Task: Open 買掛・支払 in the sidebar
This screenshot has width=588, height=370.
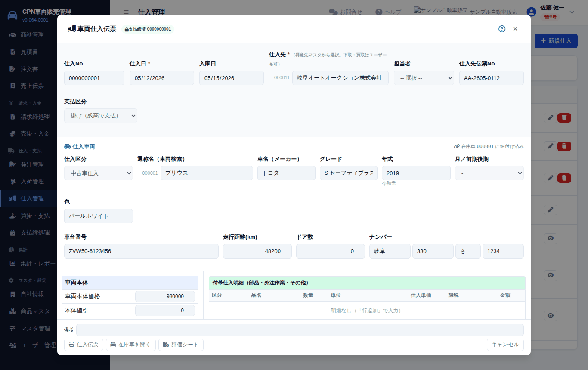Action: pos(35,216)
